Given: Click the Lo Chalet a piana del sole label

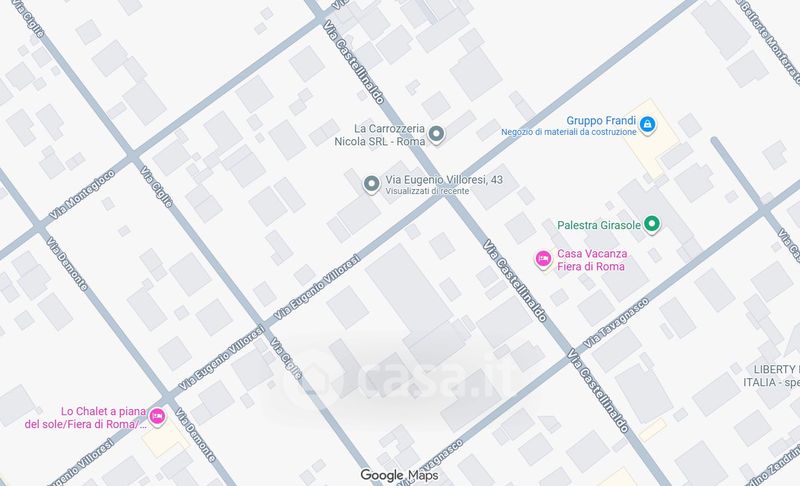Looking at the screenshot, I should 86,418.
